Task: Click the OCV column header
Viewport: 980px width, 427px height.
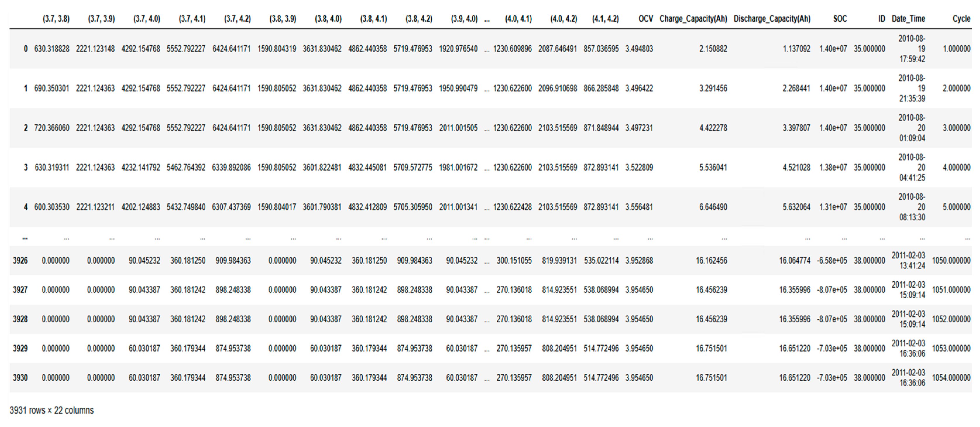Action: (x=645, y=19)
